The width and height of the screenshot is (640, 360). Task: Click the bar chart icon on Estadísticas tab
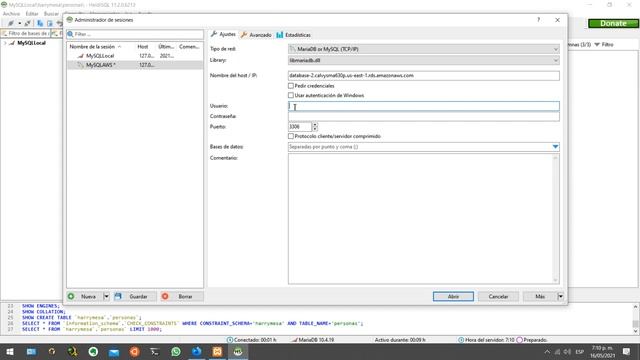coord(280,35)
